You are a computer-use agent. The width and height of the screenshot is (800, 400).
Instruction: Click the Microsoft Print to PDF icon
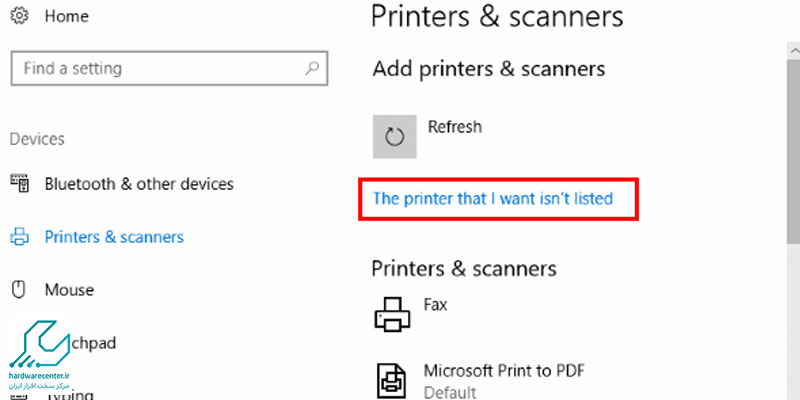(392, 380)
